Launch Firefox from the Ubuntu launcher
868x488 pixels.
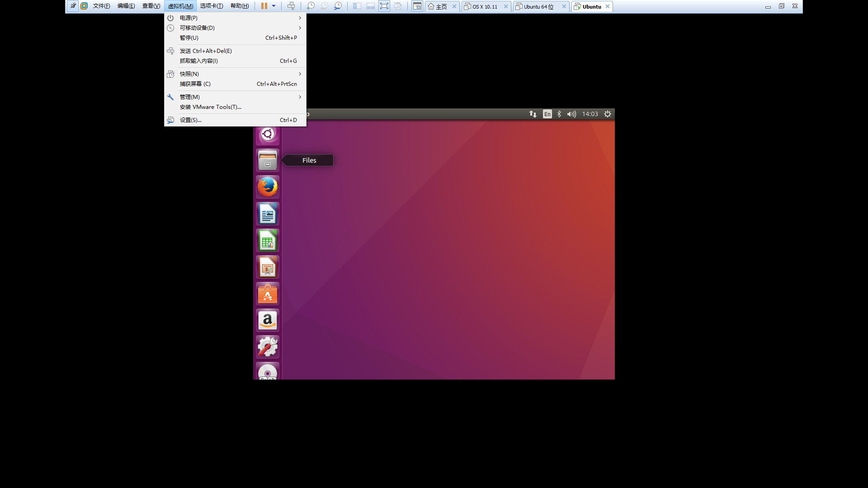[267, 187]
